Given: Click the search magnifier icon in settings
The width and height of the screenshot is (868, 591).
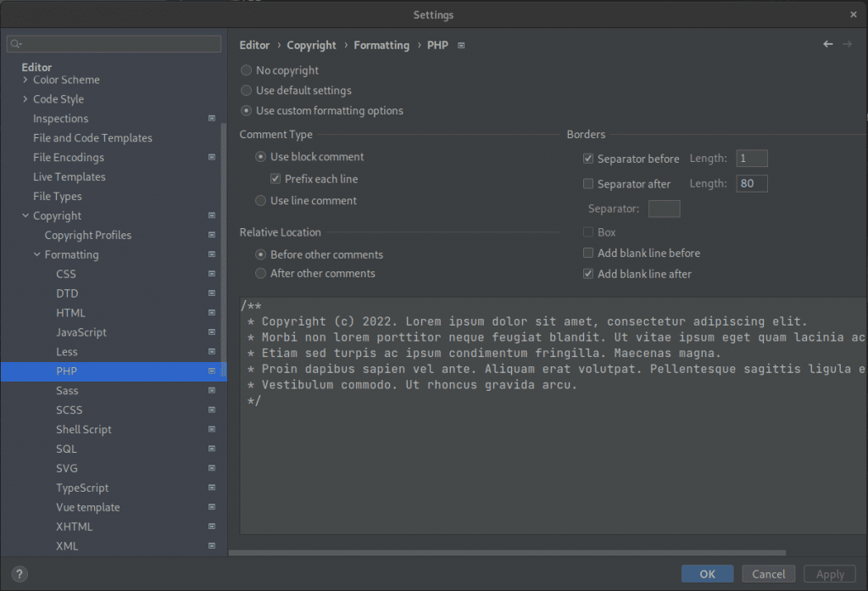Looking at the screenshot, I should (15, 44).
